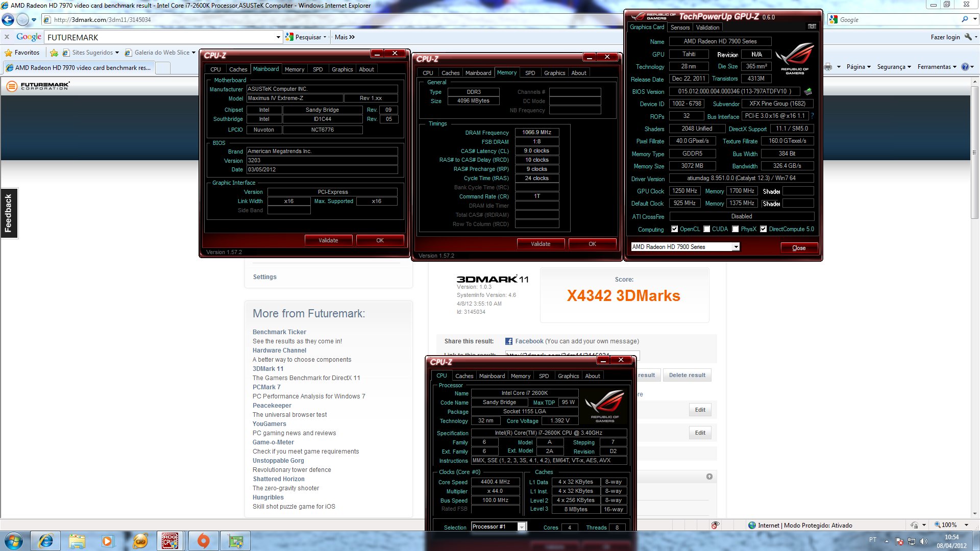
Task: Open About tab in Mainboard CPU-Z window
Action: pos(366,69)
